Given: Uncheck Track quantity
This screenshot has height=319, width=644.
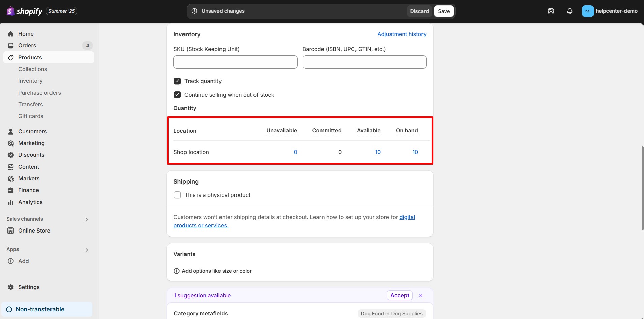Looking at the screenshot, I should tap(177, 81).
